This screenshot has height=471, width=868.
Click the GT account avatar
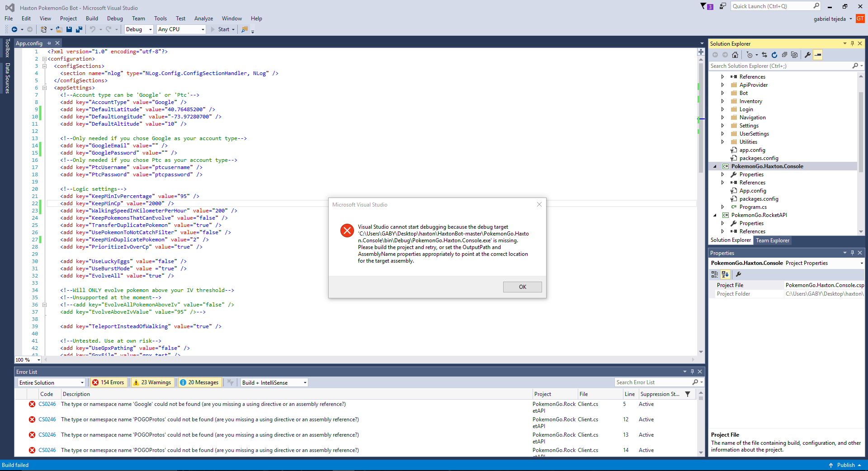[860, 19]
